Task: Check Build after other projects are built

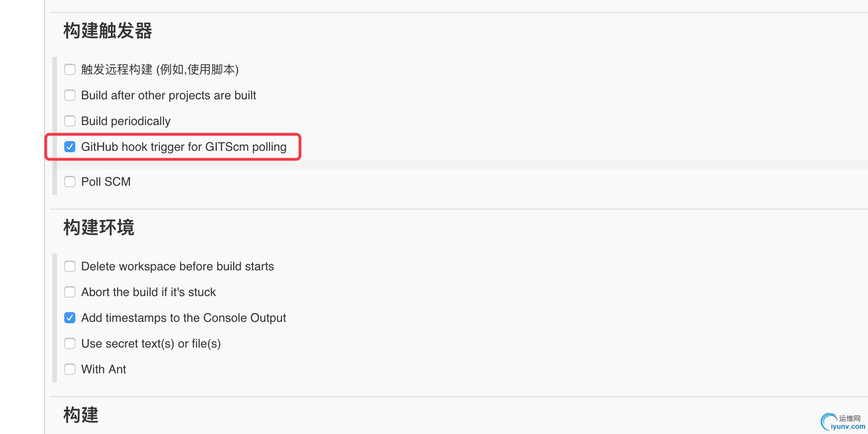Action: (x=70, y=95)
